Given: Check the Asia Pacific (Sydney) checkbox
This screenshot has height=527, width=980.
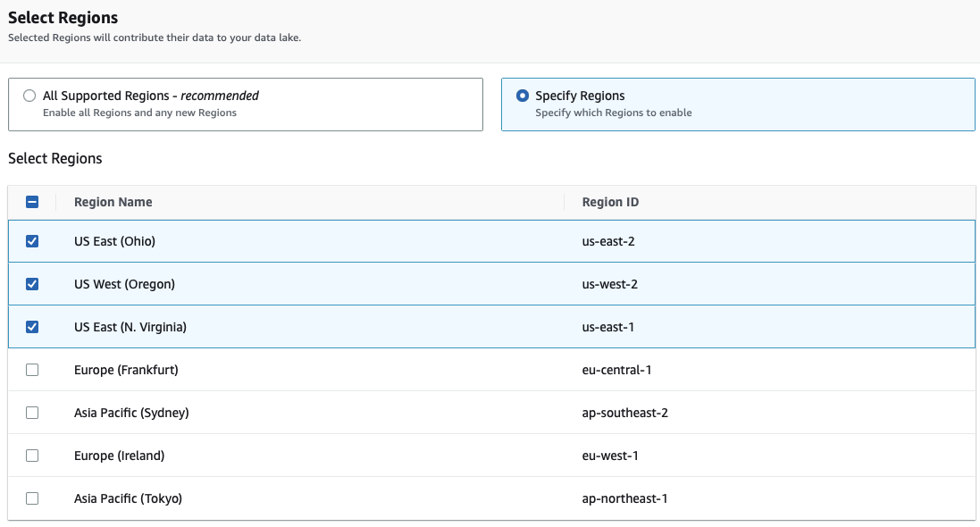Looking at the screenshot, I should (32, 413).
